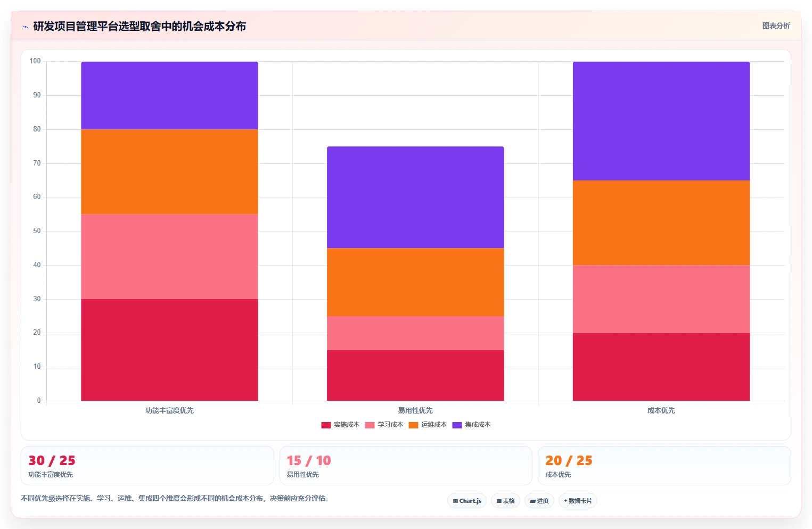Click the orange segment of 易用性优先 bar
This screenshot has width=812, height=529.
[415, 282]
